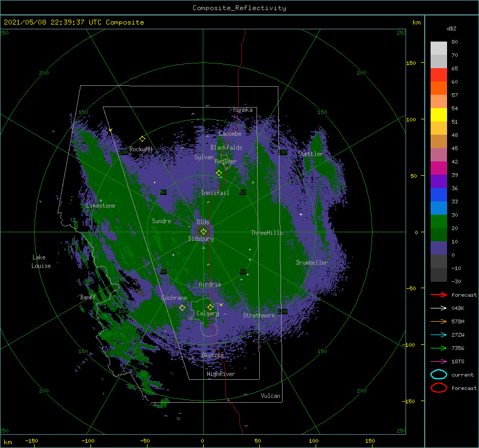479x448 pixels.
Task: Click the cyan current oval icon
Action: (x=439, y=374)
